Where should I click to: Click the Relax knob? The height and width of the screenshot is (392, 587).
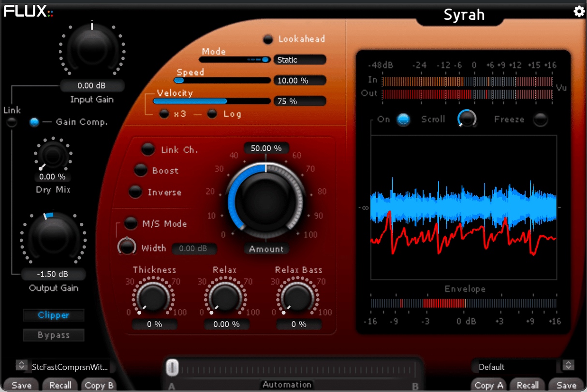226,297
